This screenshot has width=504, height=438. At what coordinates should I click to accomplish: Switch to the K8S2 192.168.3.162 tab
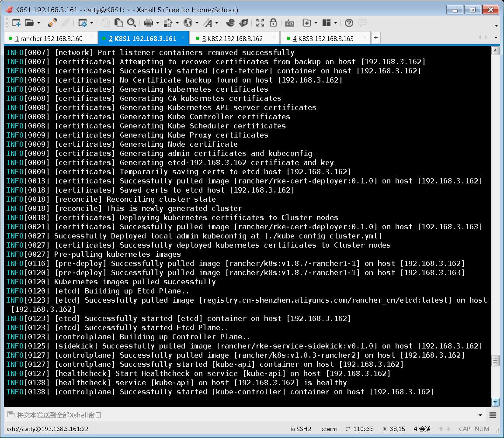[234, 38]
